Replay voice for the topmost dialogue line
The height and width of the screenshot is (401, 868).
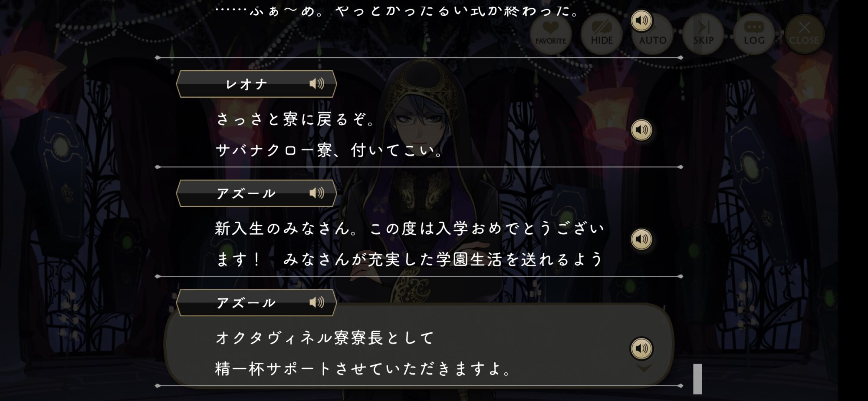641,20
